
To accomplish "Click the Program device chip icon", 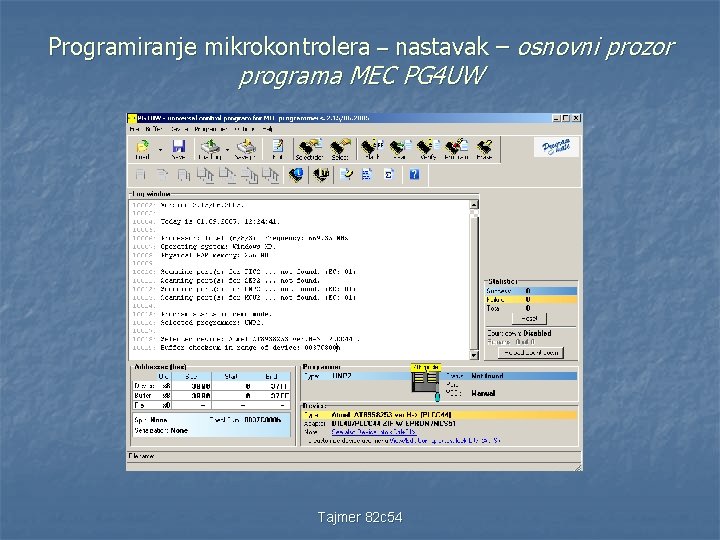I will 456,149.
